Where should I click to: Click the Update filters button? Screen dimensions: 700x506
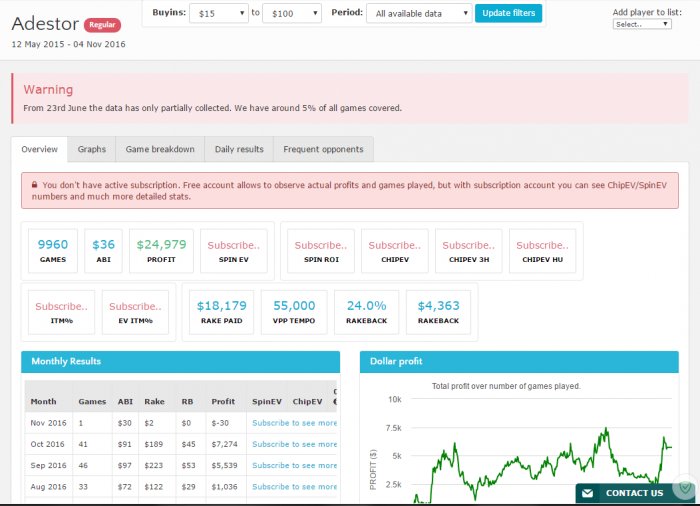(x=508, y=13)
